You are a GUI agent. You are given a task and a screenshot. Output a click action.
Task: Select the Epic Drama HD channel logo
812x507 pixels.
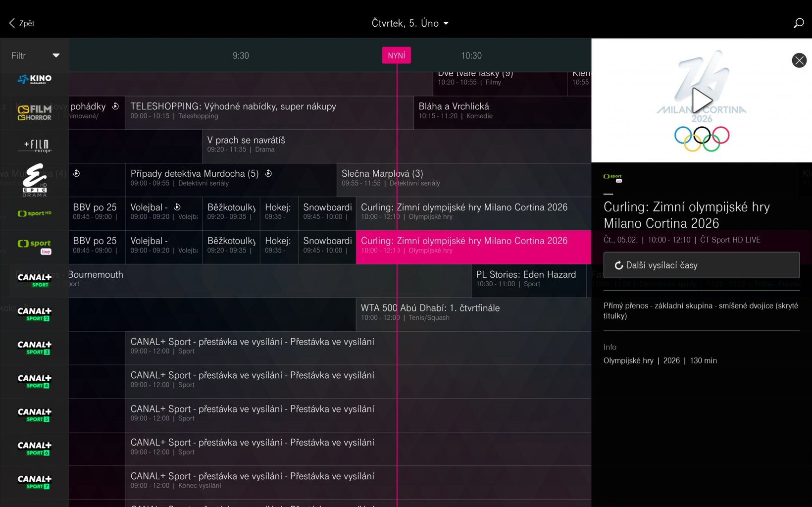[x=35, y=180]
